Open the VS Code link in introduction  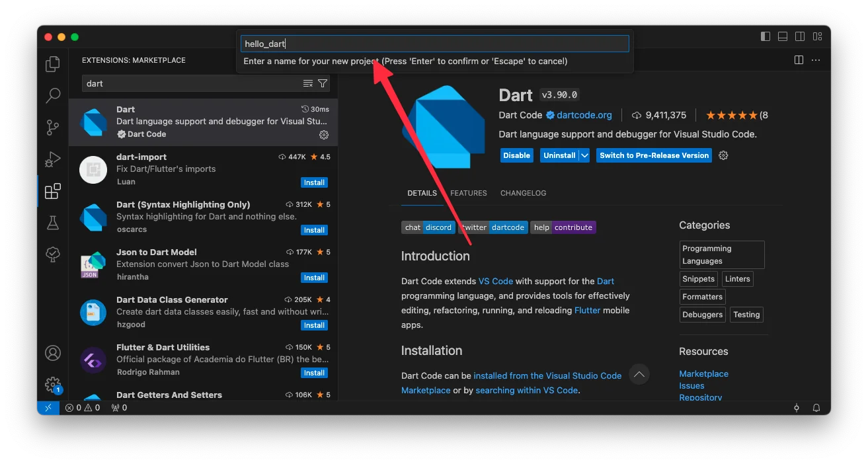(496, 281)
